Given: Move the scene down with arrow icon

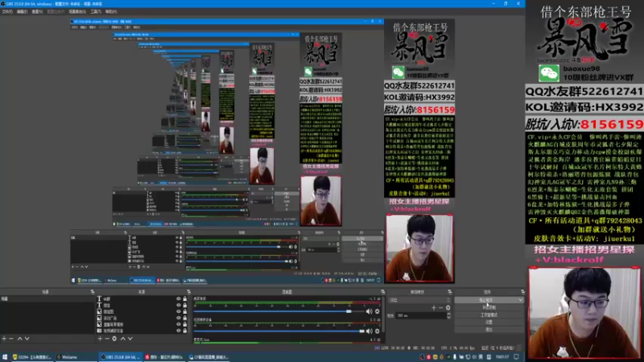Looking at the screenshot, I should (x=27, y=339).
